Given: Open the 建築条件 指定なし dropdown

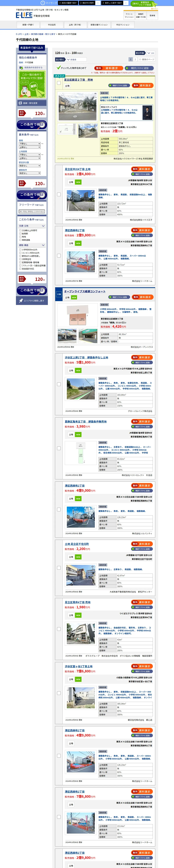Looking at the screenshot, I should [x=30, y=173].
